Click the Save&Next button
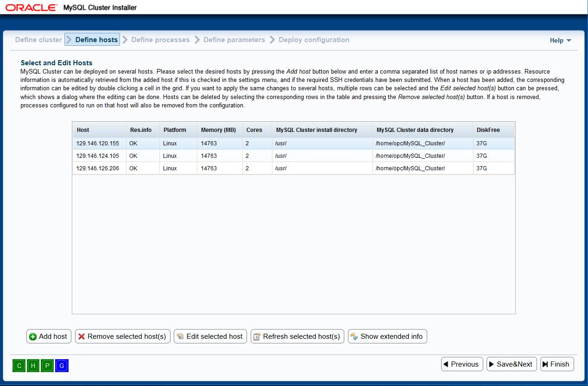 click(512, 364)
